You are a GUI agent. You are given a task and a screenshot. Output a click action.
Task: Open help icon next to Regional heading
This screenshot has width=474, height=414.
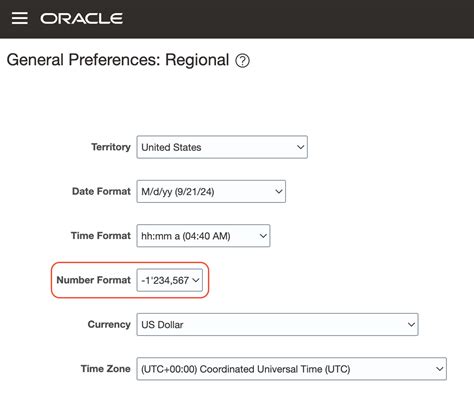click(x=242, y=61)
